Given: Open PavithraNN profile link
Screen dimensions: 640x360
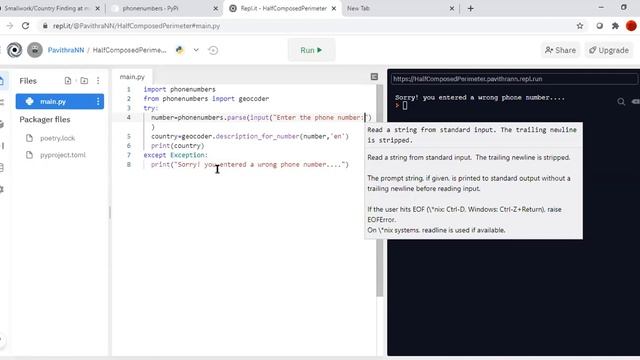Looking at the screenshot, I should point(66,50).
